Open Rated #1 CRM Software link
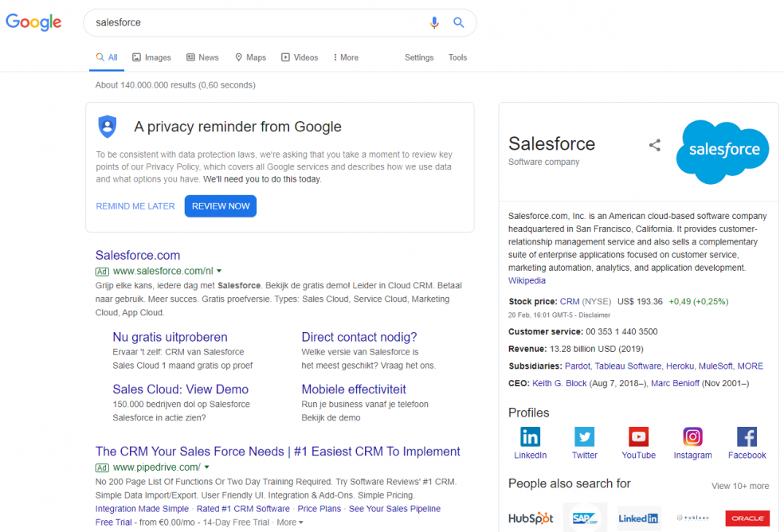The width and height of the screenshot is (784, 532). [x=243, y=508]
